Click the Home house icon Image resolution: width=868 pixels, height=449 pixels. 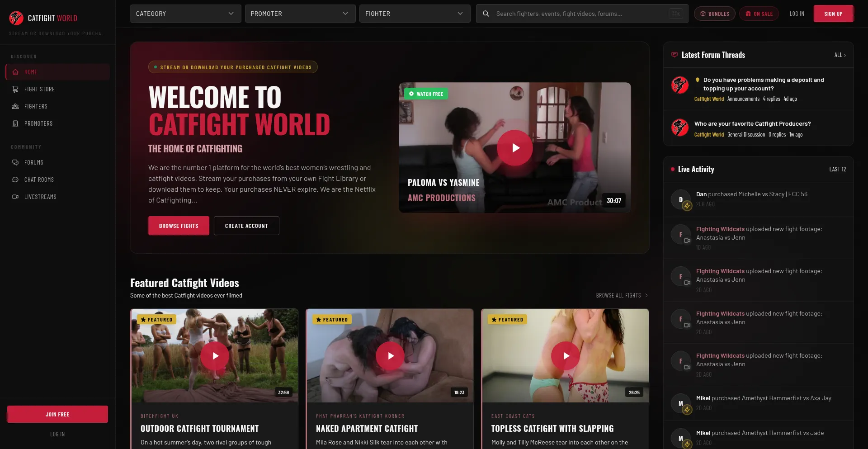(15, 72)
